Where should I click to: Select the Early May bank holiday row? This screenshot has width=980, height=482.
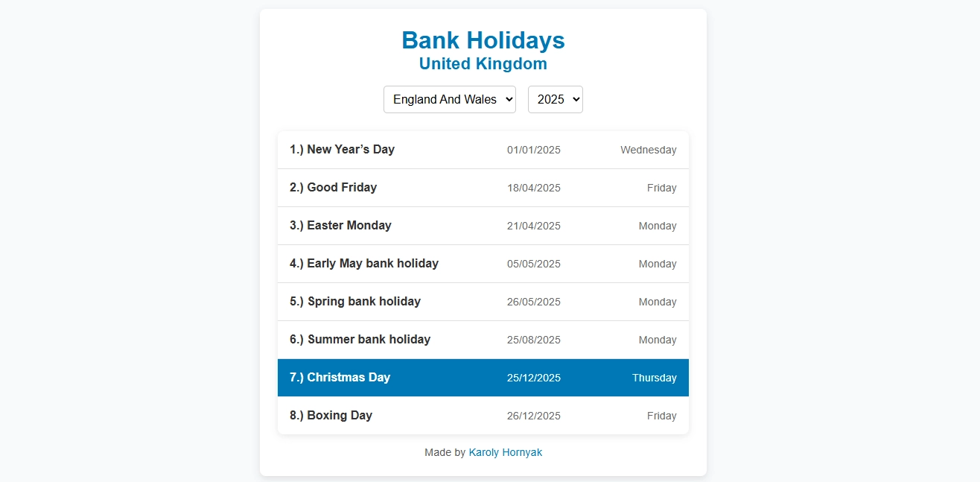click(483, 263)
